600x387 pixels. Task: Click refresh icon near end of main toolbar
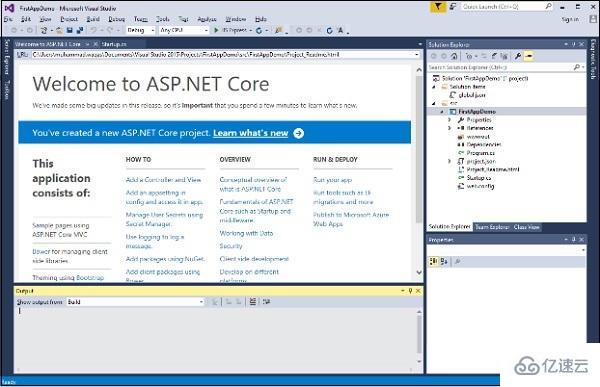(329, 30)
